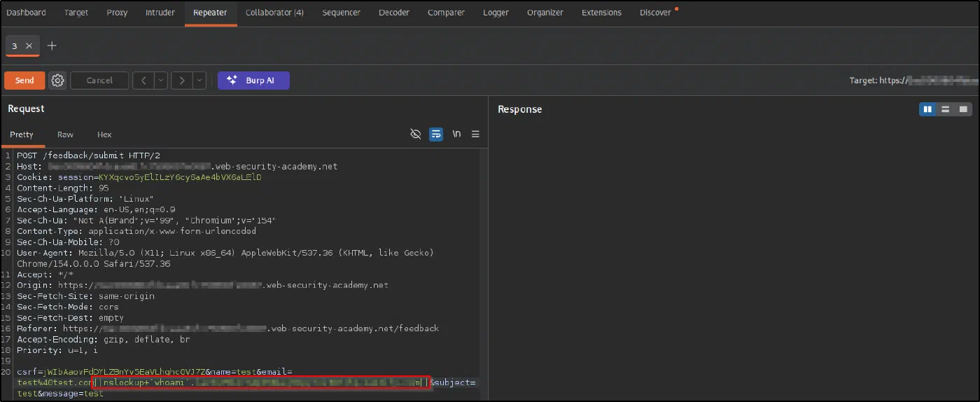Click the Referer header line

[227, 328]
